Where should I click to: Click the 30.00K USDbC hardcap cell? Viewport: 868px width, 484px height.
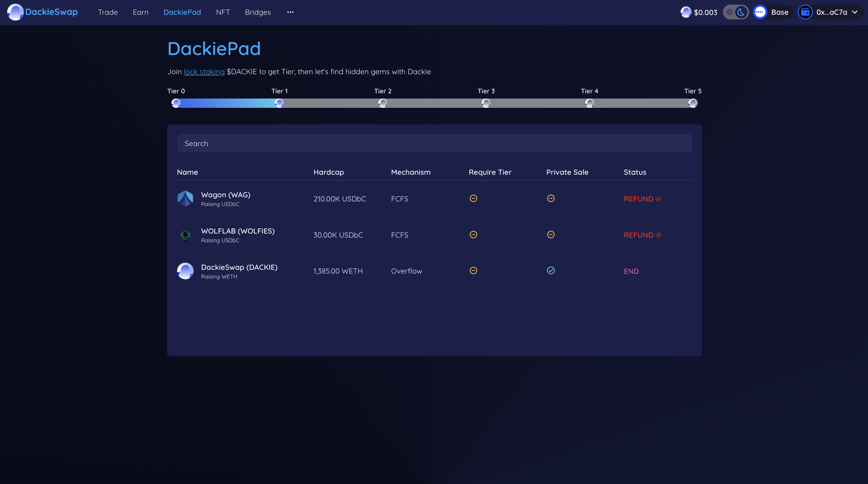338,235
